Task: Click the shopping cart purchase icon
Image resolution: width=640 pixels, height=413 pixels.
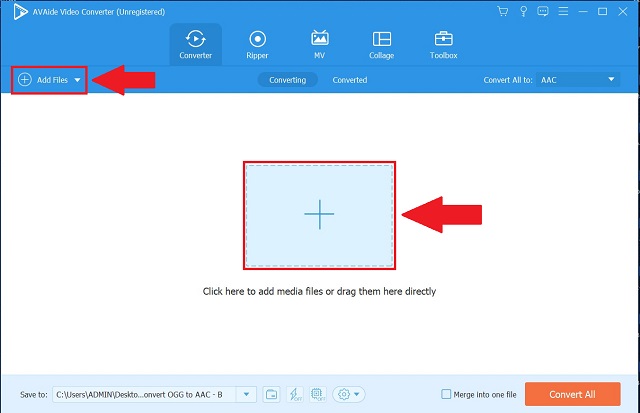Action: click(x=502, y=12)
